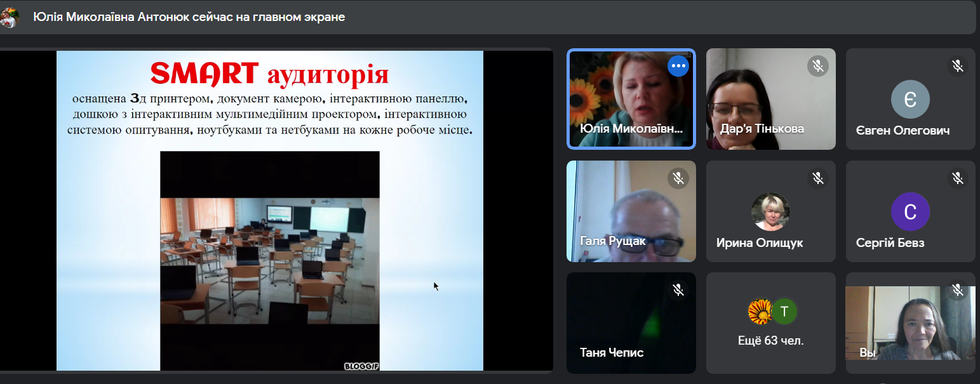Click muted microphone icon on Дар'я Тінькова tile
This screenshot has height=384, width=980.
[818, 66]
